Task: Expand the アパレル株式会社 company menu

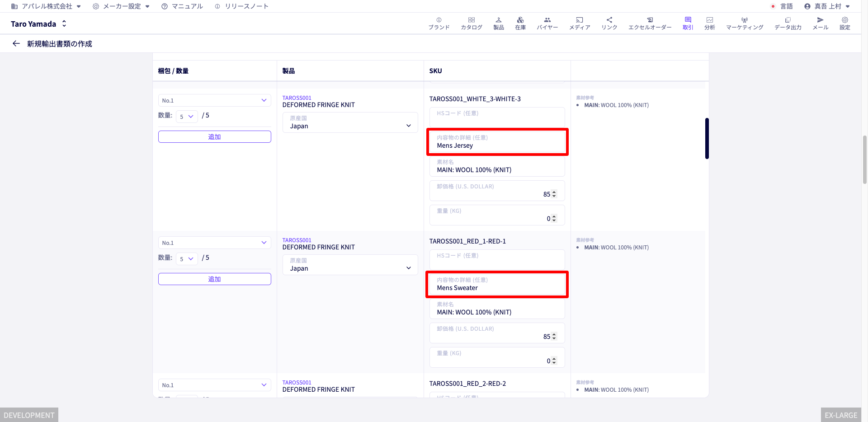Action: [x=46, y=6]
